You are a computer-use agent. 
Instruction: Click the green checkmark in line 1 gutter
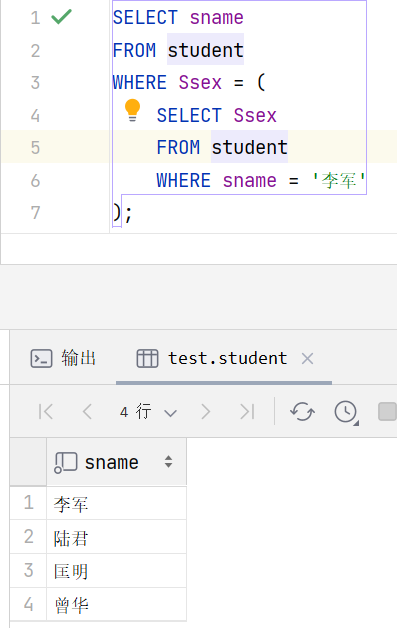(x=61, y=17)
